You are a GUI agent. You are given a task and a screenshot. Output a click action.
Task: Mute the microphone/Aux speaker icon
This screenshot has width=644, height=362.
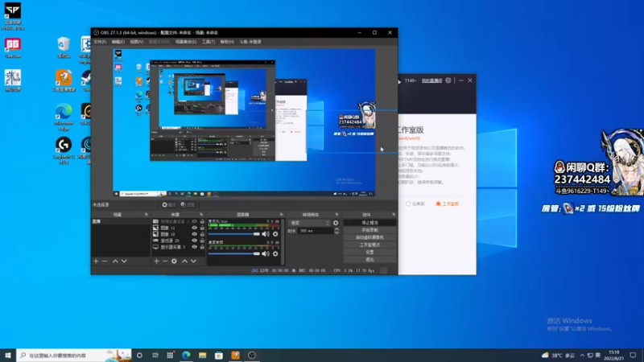click(x=266, y=234)
